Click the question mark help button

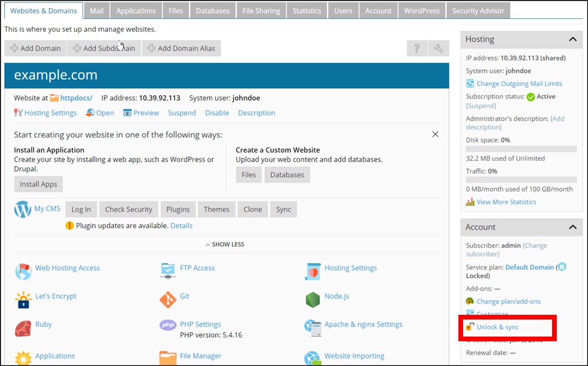pos(417,48)
